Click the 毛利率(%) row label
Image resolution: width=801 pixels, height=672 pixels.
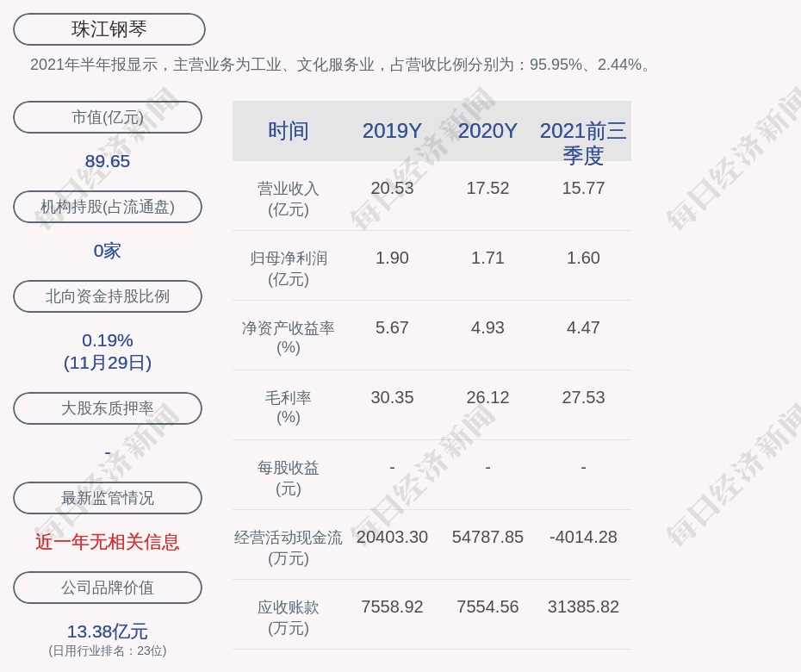pyautogui.click(x=289, y=408)
